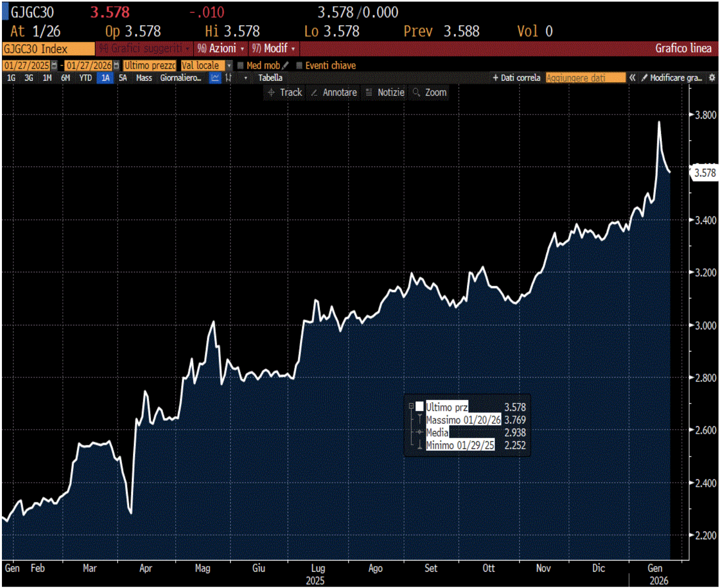Select the bar/candlestick chart type icon

pos(228,78)
